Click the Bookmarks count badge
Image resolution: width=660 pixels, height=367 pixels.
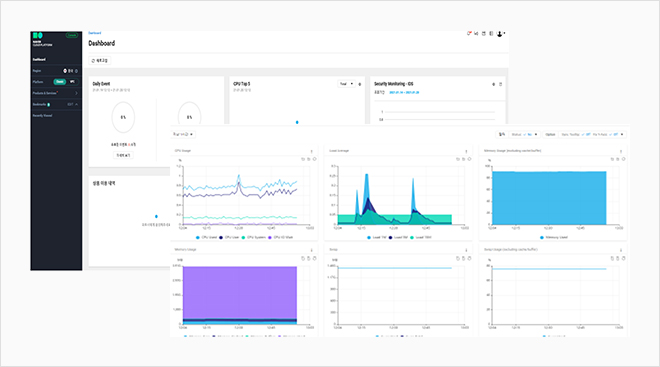coord(49,104)
